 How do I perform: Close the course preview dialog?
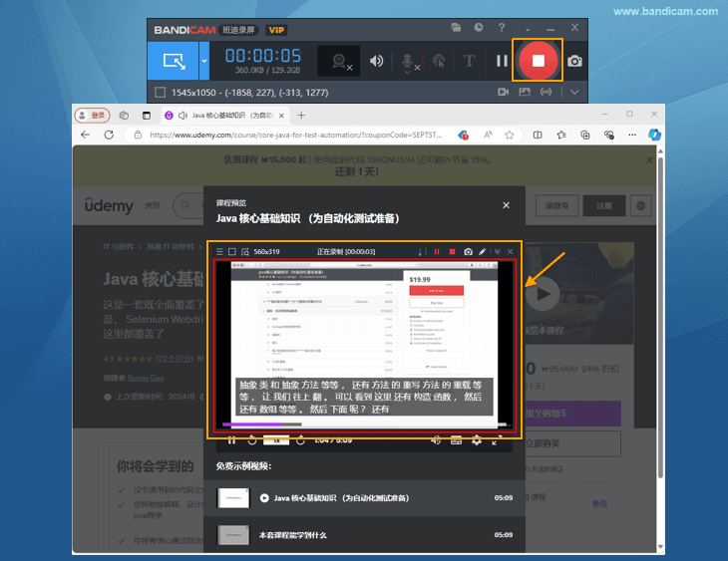(506, 205)
